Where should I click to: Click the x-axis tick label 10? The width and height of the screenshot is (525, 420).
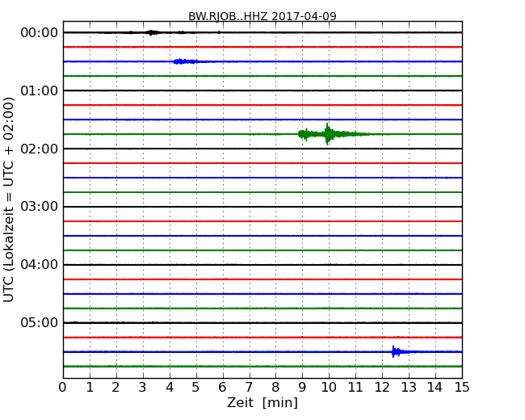click(329, 388)
